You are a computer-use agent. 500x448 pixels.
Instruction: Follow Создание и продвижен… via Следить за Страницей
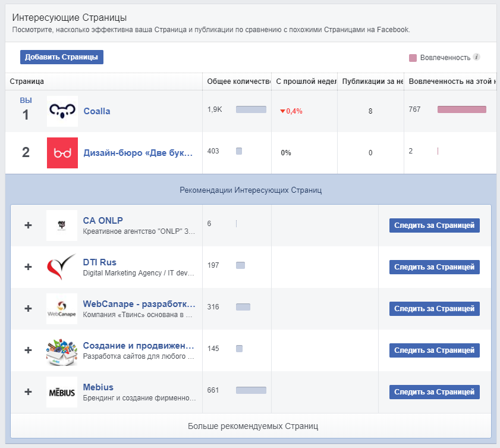[x=435, y=350]
